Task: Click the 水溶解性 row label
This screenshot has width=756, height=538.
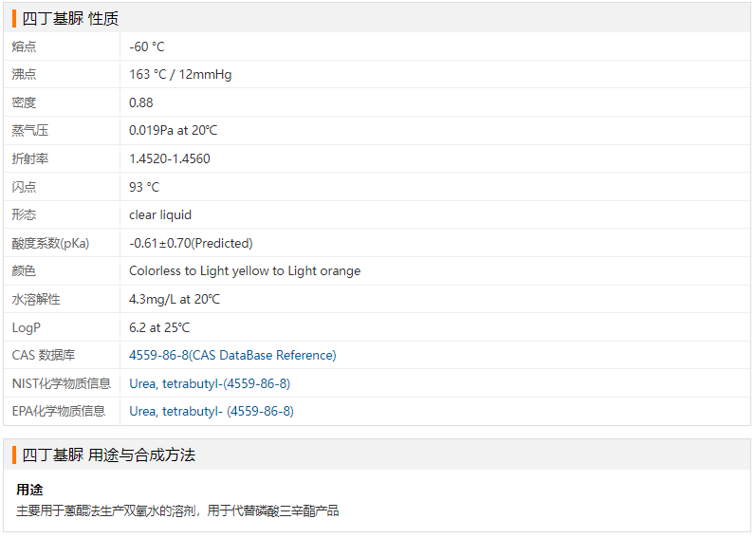Action: pos(36,299)
